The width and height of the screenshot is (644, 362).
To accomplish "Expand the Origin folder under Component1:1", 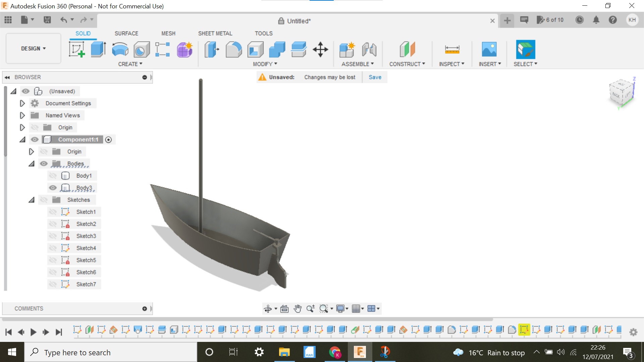I will [31, 152].
